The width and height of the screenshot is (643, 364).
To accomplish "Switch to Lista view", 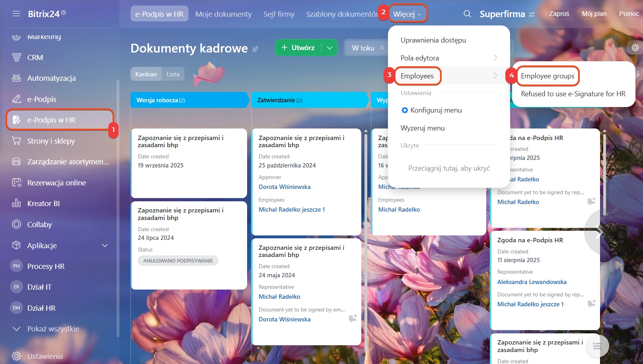I will [173, 74].
